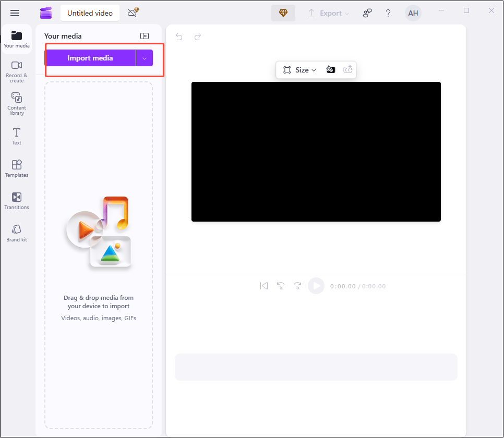Open the hamburger menu in the top-left
The height and width of the screenshot is (438, 504).
click(14, 13)
